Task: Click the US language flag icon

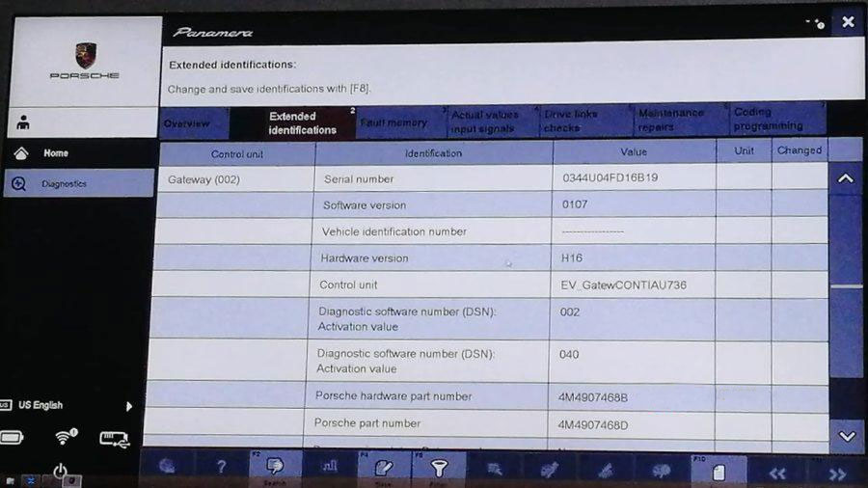Action: (5, 405)
